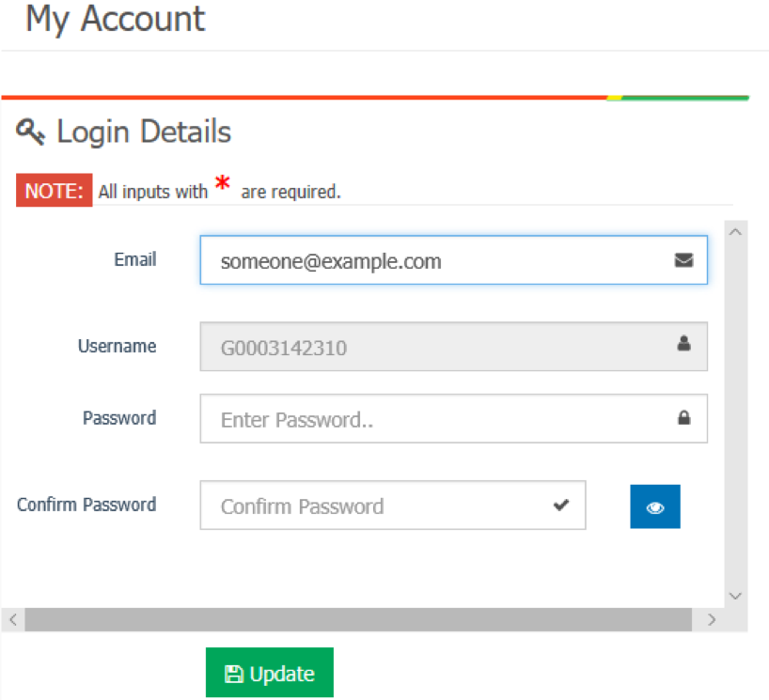Focus the Email input field
The width and height of the screenshot is (769, 700).
pos(454,260)
